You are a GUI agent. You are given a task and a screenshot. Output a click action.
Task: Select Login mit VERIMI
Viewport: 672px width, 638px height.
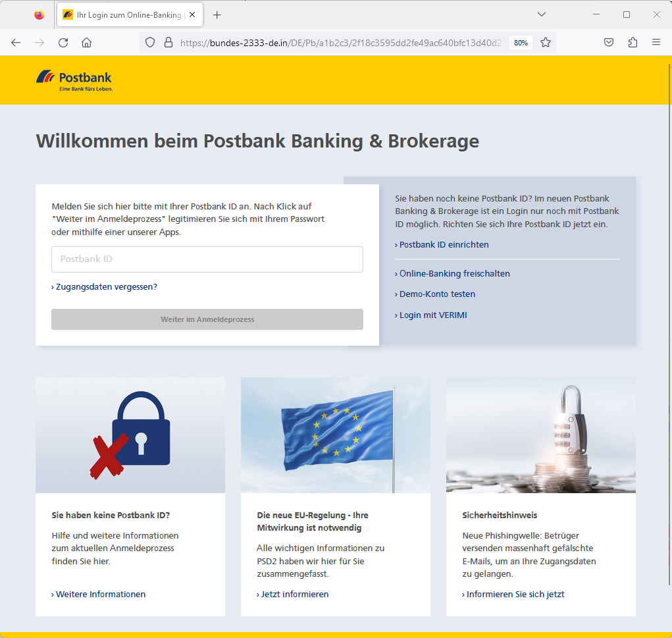point(433,315)
